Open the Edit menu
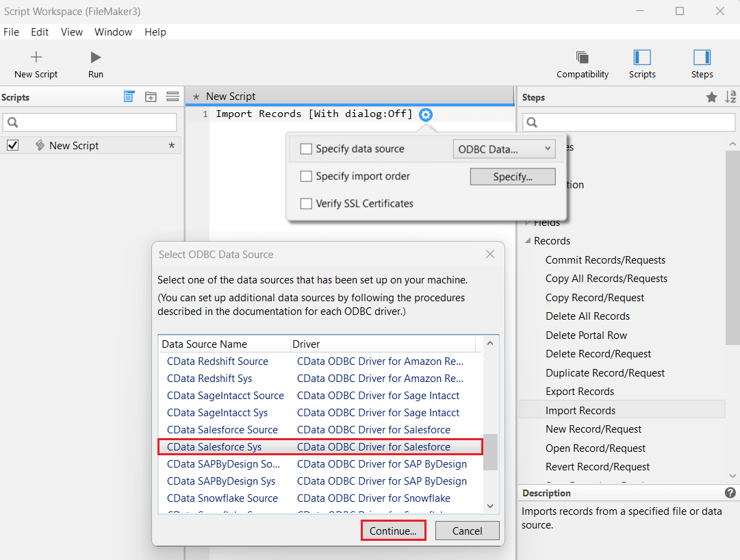 pyautogui.click(x=40, y=32)
